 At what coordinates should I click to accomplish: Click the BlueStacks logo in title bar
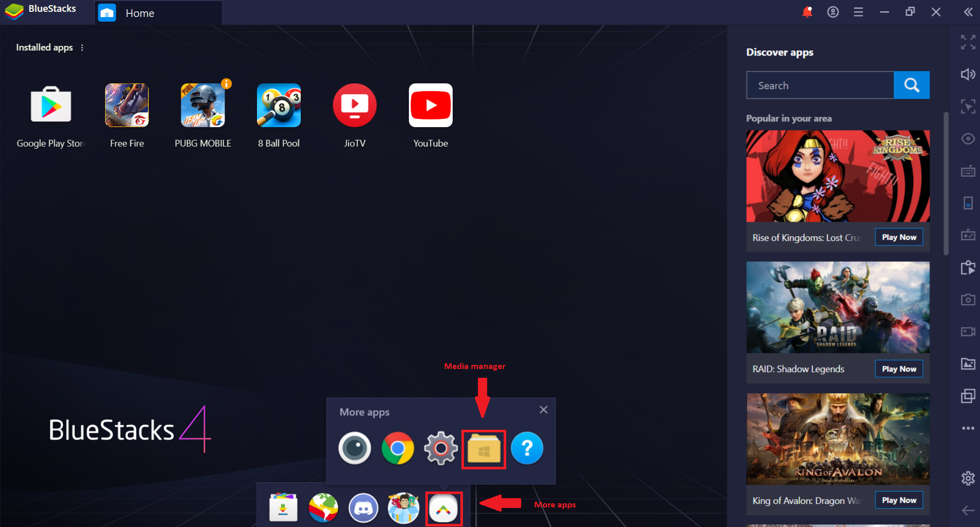coord(14,11)
